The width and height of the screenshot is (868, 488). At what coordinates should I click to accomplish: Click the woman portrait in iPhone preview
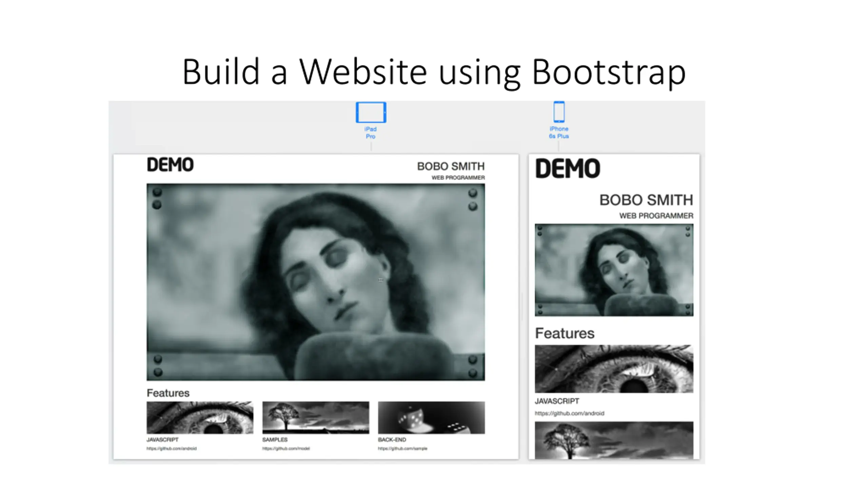click(x=614, y=270)
